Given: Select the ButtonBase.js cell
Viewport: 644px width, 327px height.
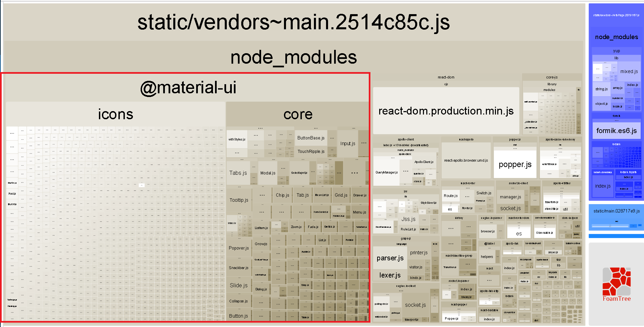Looking at the screenshot, I should click(x=311, y=138).
